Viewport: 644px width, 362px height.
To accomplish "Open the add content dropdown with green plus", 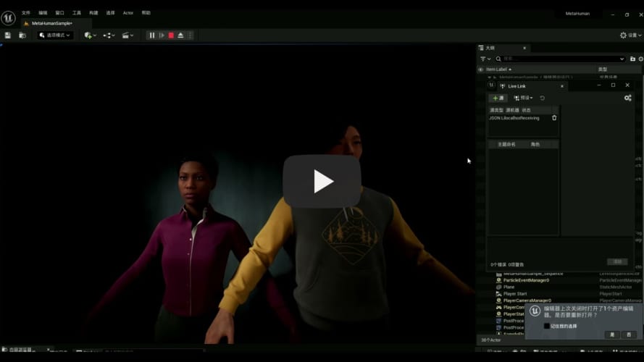I will click(90, 35).
